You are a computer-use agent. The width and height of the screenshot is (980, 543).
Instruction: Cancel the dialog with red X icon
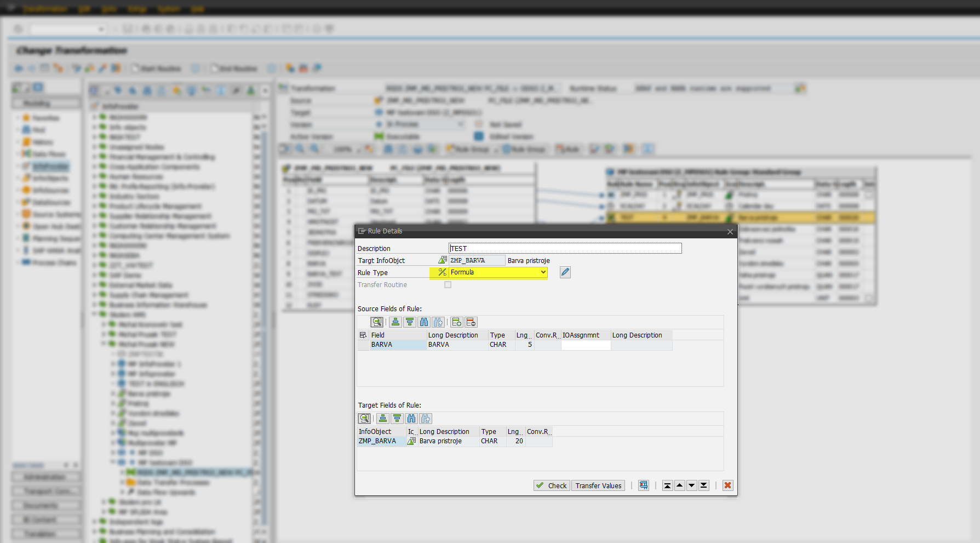[727, 485]
